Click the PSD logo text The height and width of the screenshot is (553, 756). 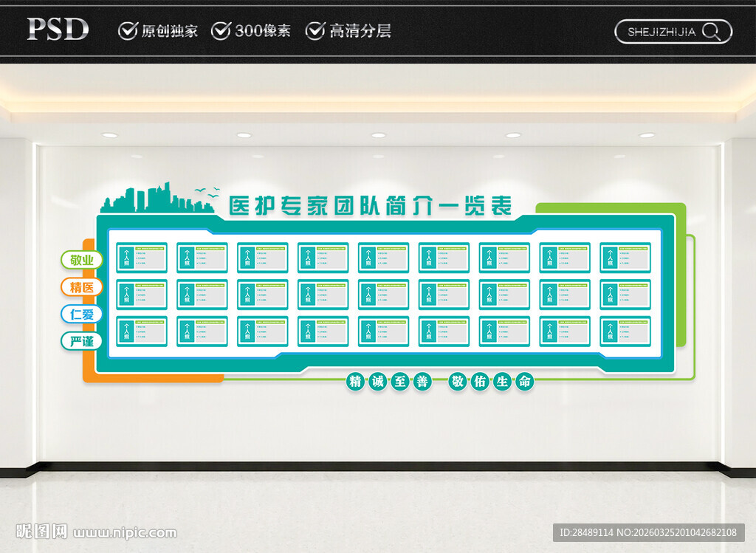(x=58, y=29)
